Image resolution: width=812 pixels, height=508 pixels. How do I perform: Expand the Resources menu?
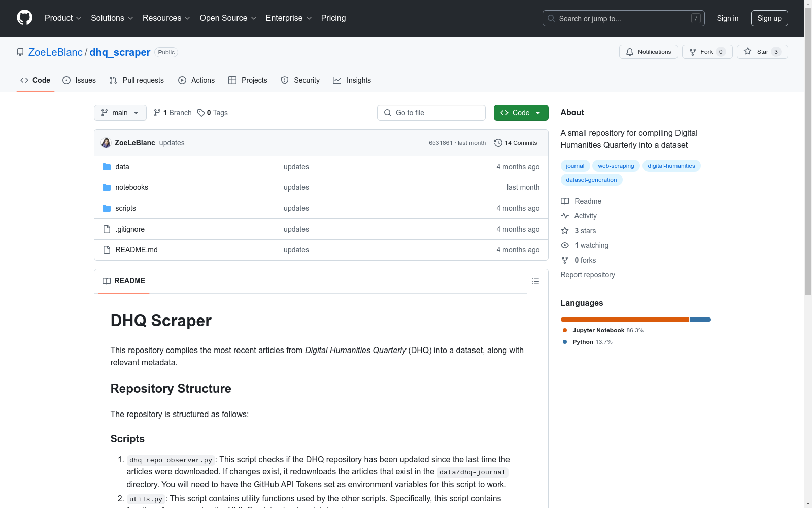(x=166, y=18)
